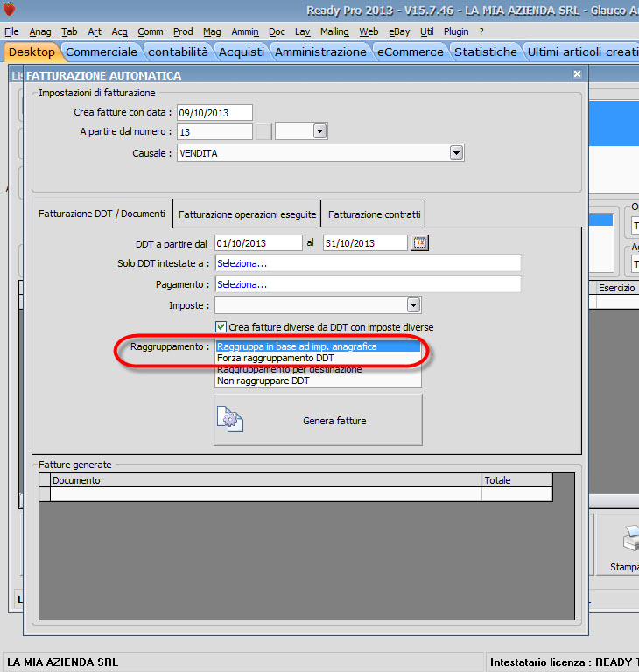Select Non raggruppare DDT option
The width and height of the screenshot is (639, 672).
(x=318, y=381)
